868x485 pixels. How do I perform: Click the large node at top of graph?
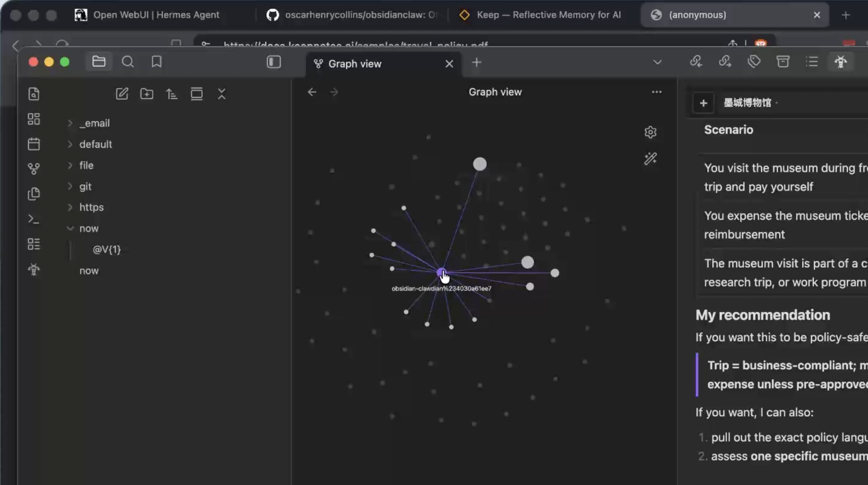[479, 164]
